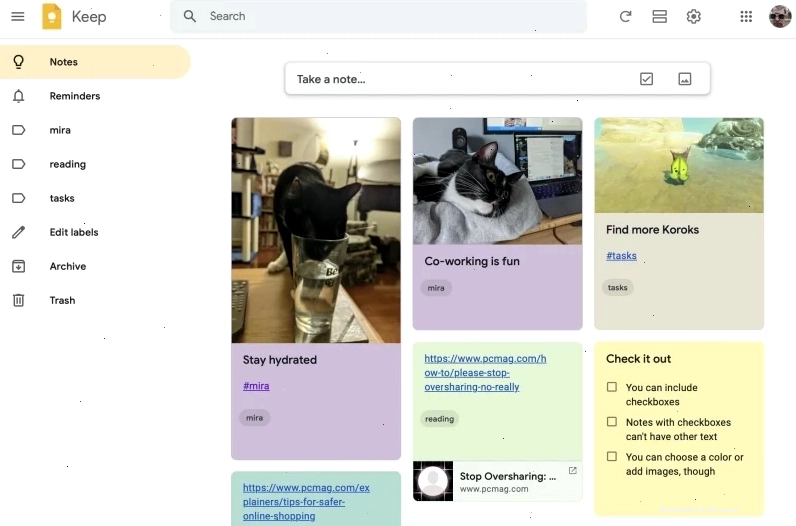This screenshot has height=526, width=796.
Task: Switch to list view icon
Action: tap(659, 16)
